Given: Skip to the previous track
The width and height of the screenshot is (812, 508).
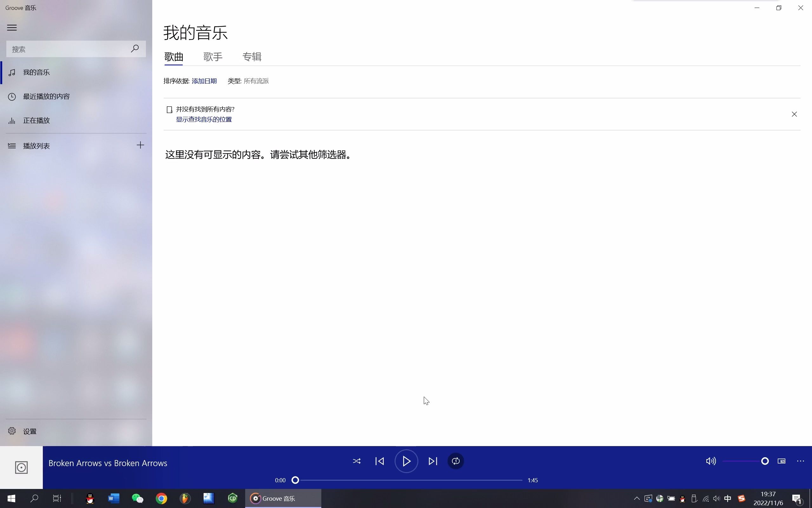Looking at the screenshot, I should point(379,461).
